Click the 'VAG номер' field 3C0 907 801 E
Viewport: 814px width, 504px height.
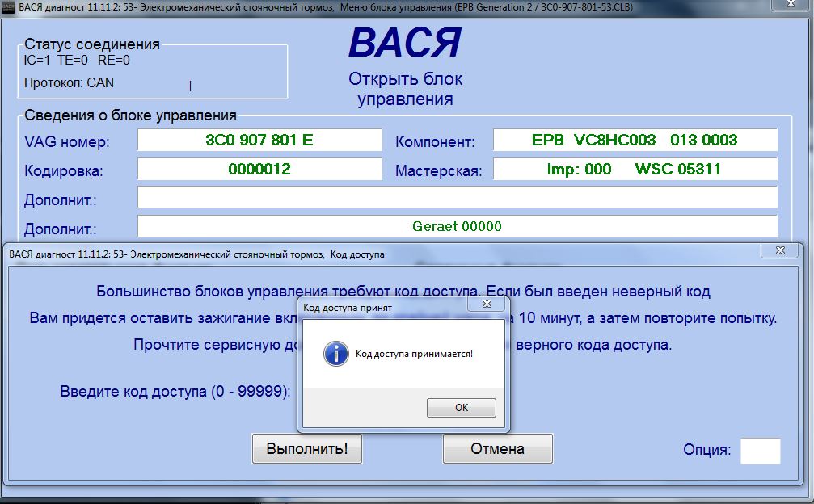[x=259, y=141]
